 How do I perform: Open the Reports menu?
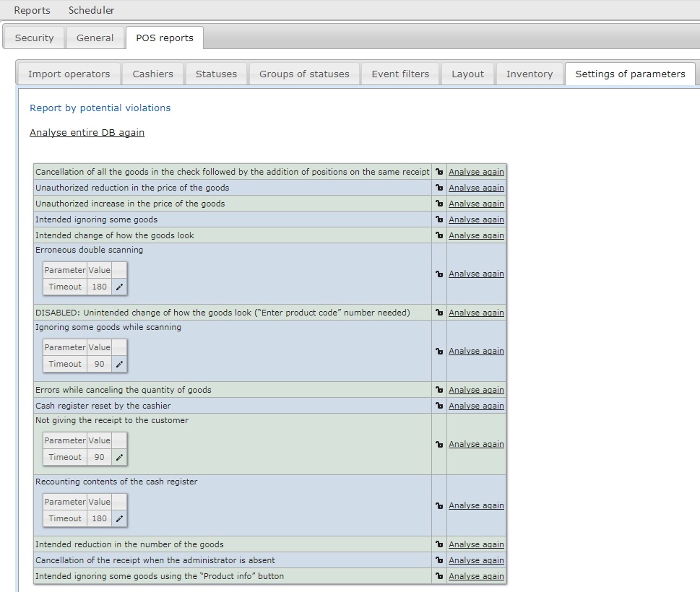33,10
